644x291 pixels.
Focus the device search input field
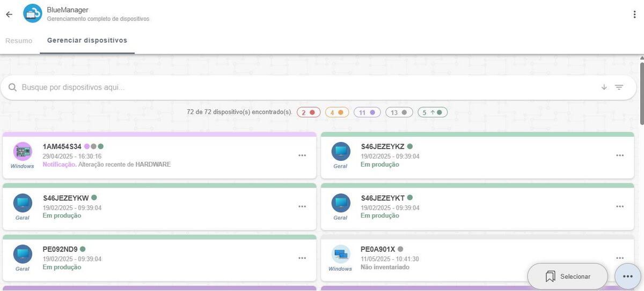coord(306,87)
